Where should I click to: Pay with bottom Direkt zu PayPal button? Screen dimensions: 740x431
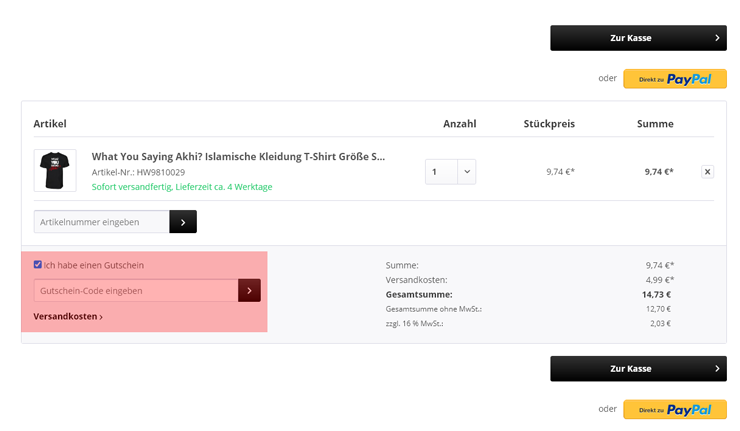coord(675,409)
